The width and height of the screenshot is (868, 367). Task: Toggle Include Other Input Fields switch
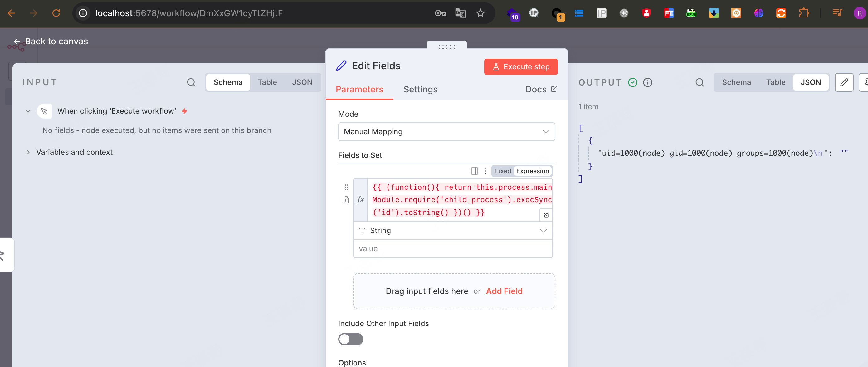click(350, 339)
